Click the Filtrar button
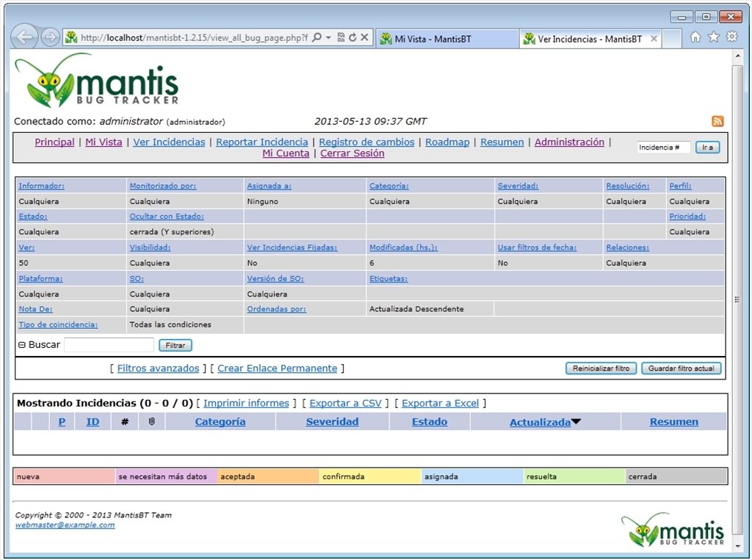The image size is (752, 560). tap(176, 345)
